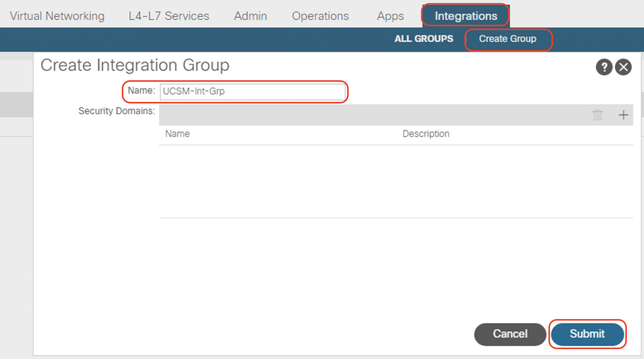This screenshot has height=359, width=644.
Task: Show ALL GROUPS submenu
Action: pyautogui.click(x=424, y=39)
